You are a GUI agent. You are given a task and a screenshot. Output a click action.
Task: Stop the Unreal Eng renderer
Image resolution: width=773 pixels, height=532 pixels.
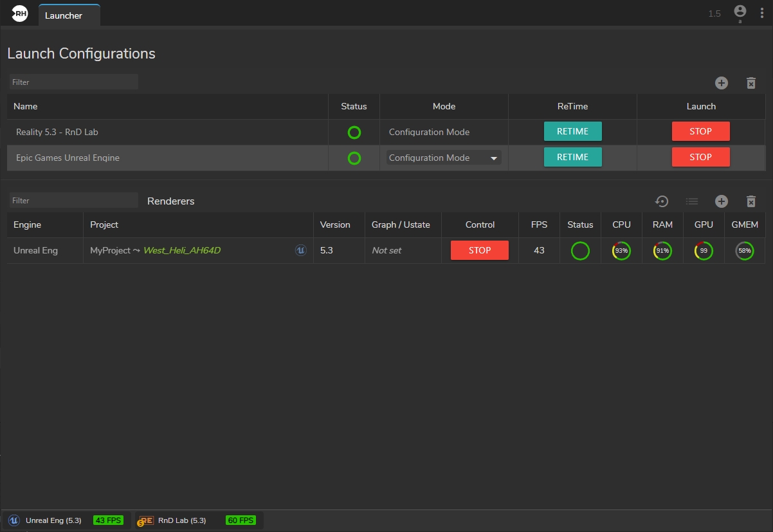tap(480, 250)
